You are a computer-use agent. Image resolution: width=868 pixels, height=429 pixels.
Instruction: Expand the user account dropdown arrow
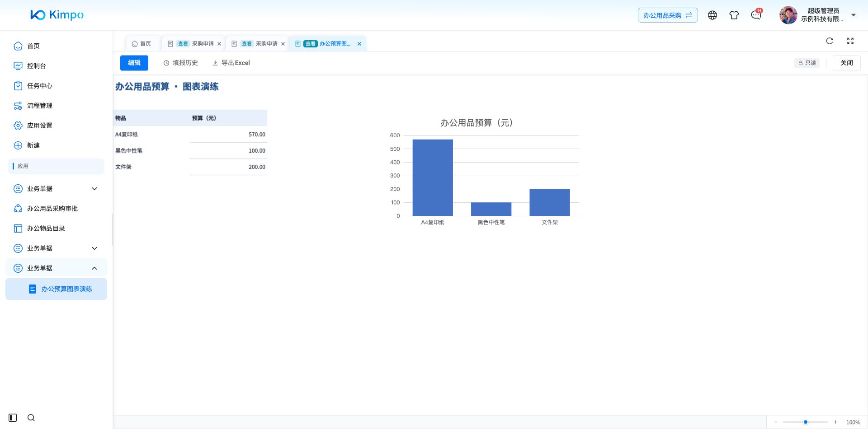point(854,15)
